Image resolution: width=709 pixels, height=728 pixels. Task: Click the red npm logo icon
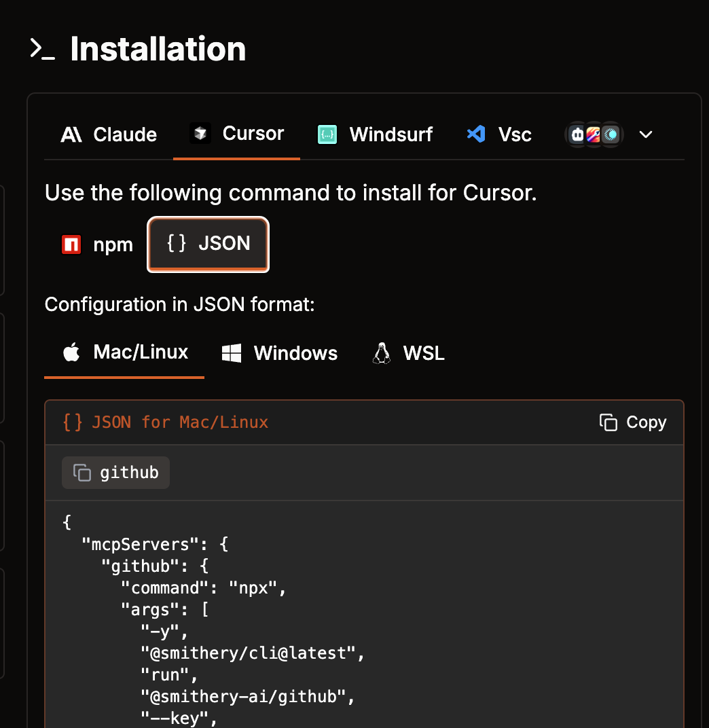pos(71,244)
